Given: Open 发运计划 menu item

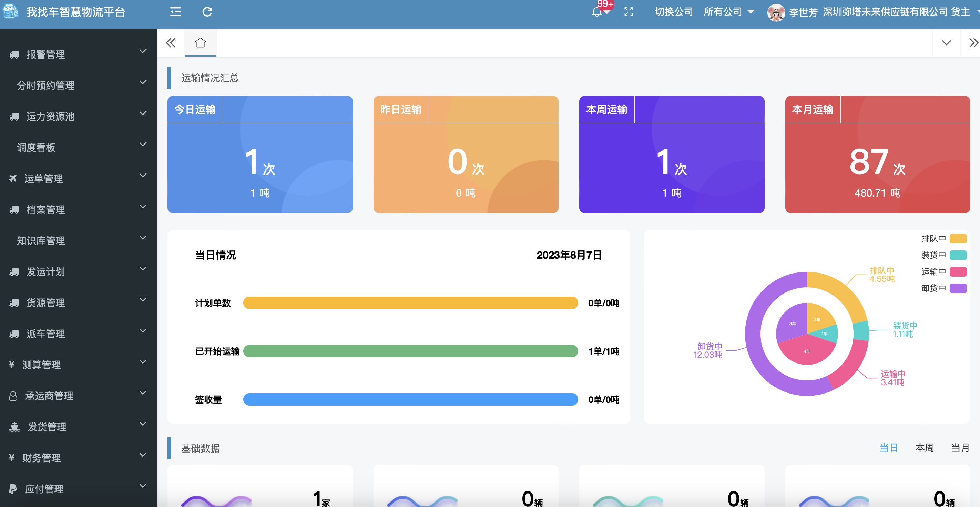Looking at the screenshot, I should [x=78, y=271].
